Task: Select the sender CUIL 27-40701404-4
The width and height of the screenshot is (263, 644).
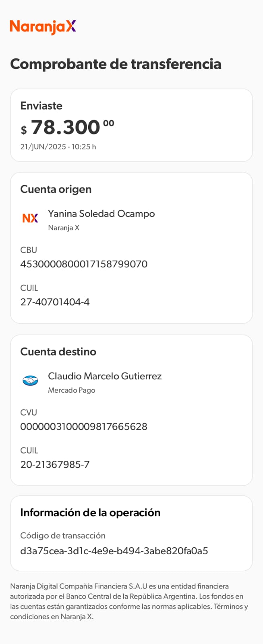Action: pyautogui.click(x=55, y=302)
